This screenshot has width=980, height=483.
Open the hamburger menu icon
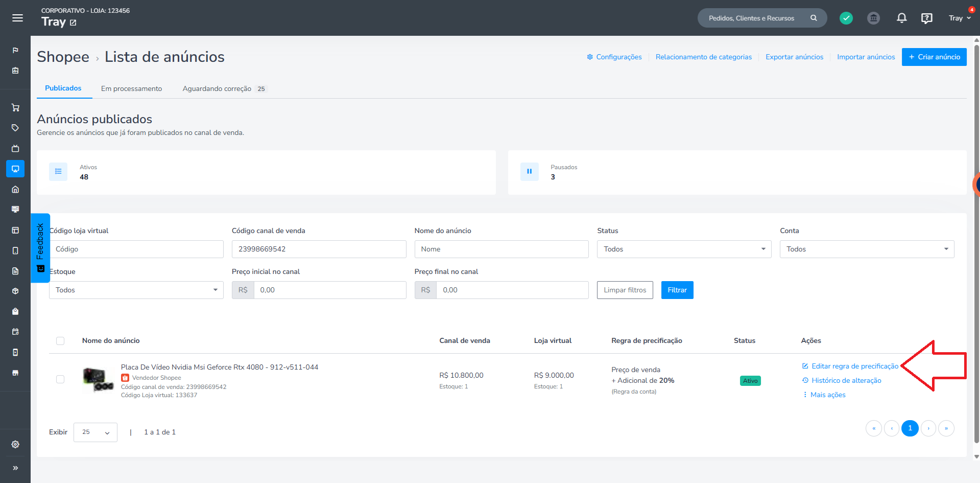[17, 18]
